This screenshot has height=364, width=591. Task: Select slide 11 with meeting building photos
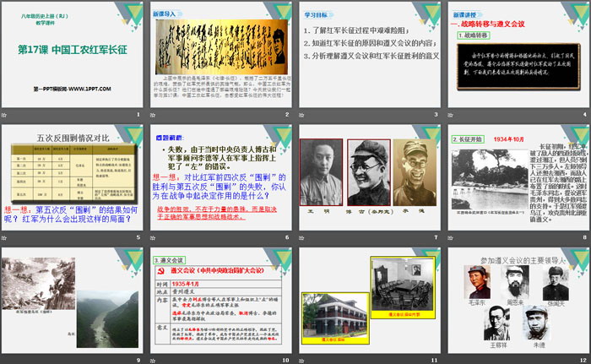(x=370, y=301)
